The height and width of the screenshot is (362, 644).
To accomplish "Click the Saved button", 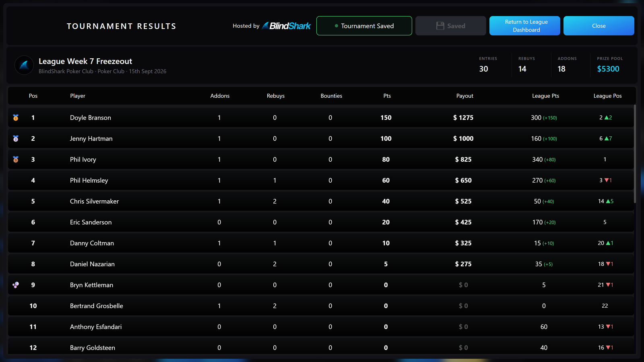I will pyautogui.click(x=451, y=26).
